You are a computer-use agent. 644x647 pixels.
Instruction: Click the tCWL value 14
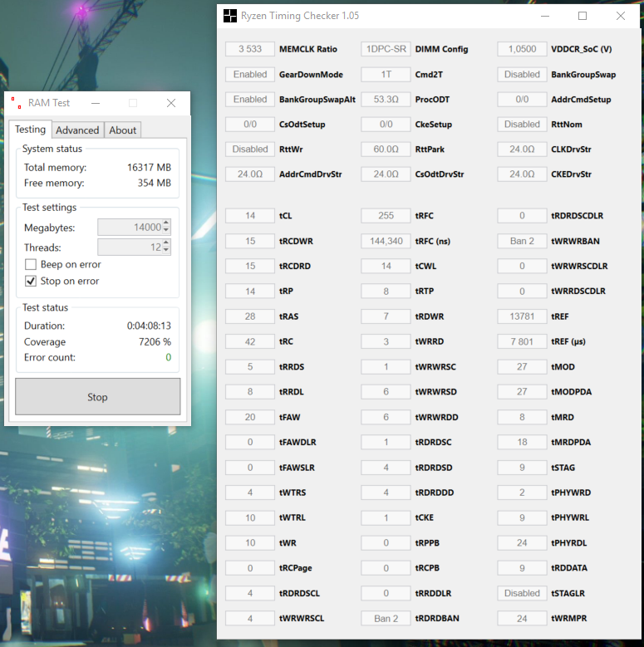(x=386, y=266)
